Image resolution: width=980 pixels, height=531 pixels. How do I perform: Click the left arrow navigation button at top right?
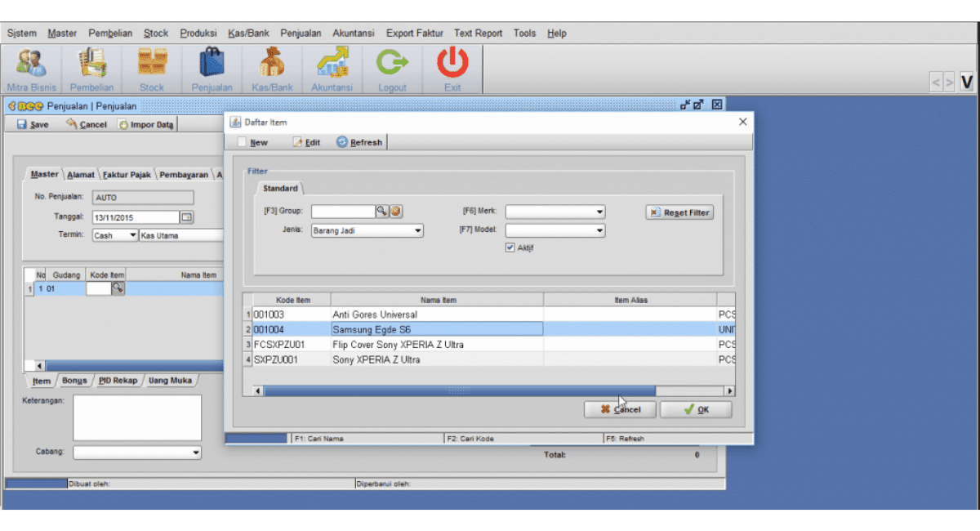coord(937,83)
